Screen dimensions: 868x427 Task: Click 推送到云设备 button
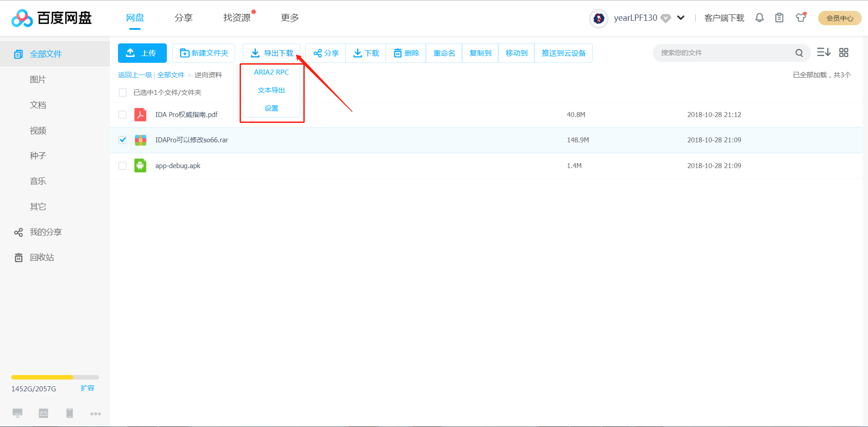click(x=563, y=53)
